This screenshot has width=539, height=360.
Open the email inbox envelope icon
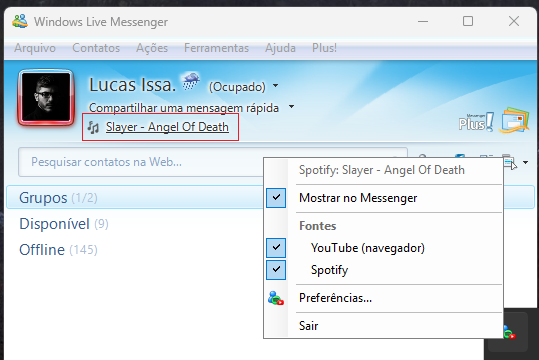pyautogui.click(x=514, y=121)
